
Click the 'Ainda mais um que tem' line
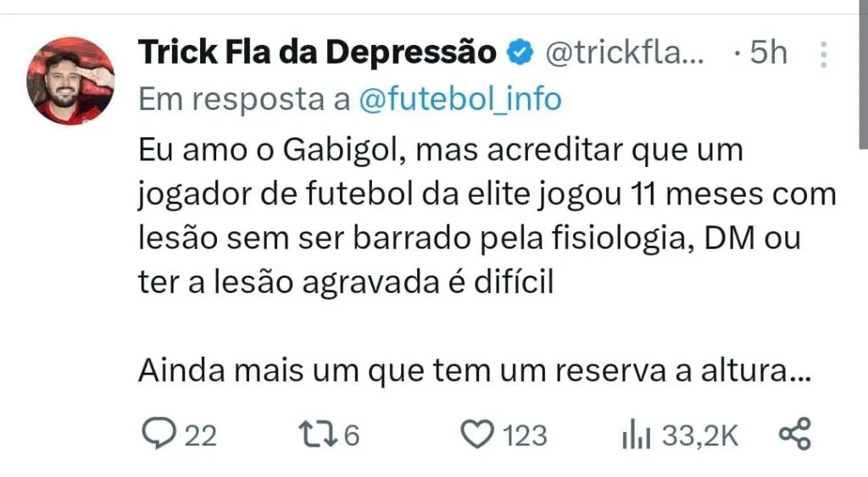475,370
